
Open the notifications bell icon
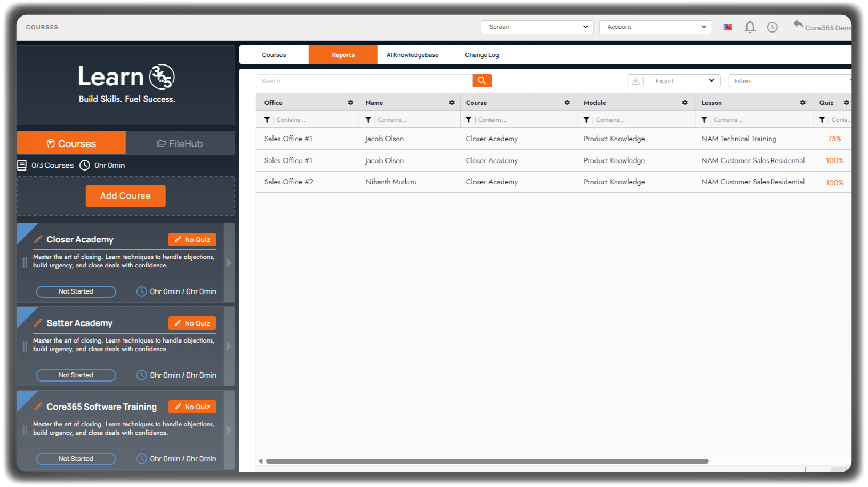click(x=750, y=27)
